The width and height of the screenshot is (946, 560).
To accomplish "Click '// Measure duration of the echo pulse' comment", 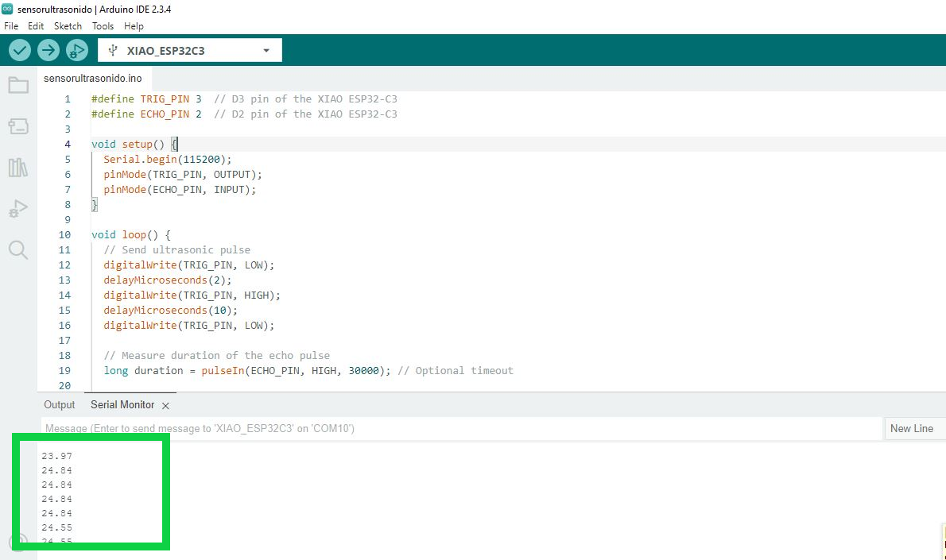I will tap(216, 355).
